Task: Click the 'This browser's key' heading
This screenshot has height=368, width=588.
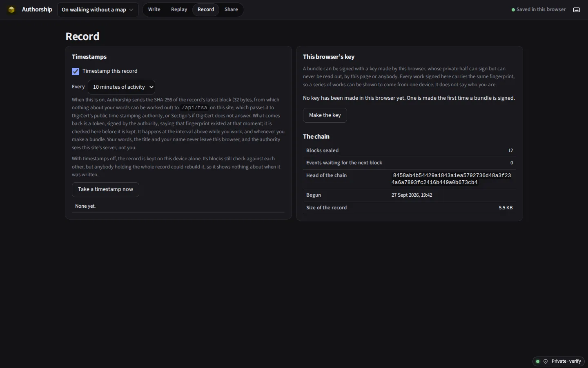Action: (329, 57)
